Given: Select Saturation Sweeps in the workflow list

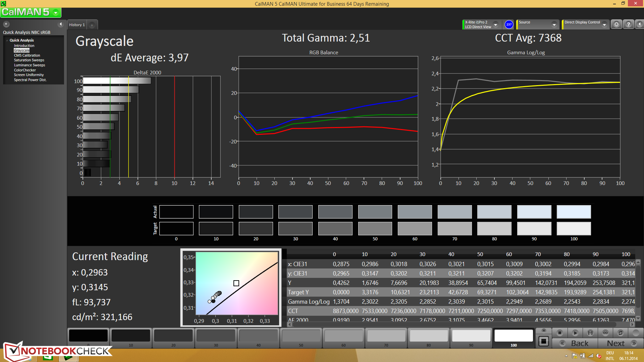Looking at the screenshot, I should pyautogui.click(x=29, y=60).
